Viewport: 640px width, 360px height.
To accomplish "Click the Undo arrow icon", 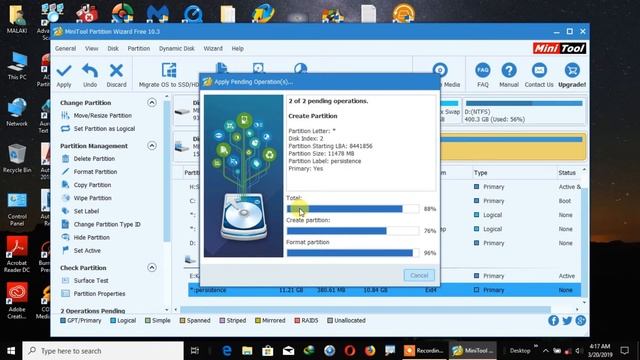I will pos(90,71).
